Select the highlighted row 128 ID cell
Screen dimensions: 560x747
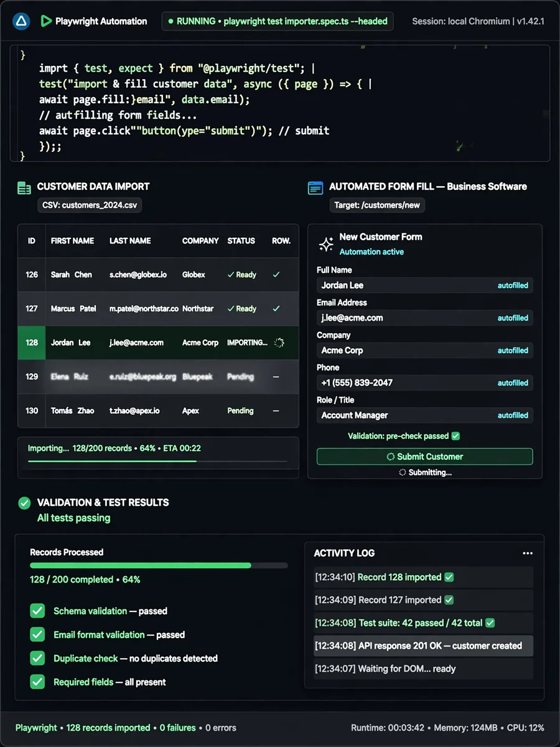(32, 342)
